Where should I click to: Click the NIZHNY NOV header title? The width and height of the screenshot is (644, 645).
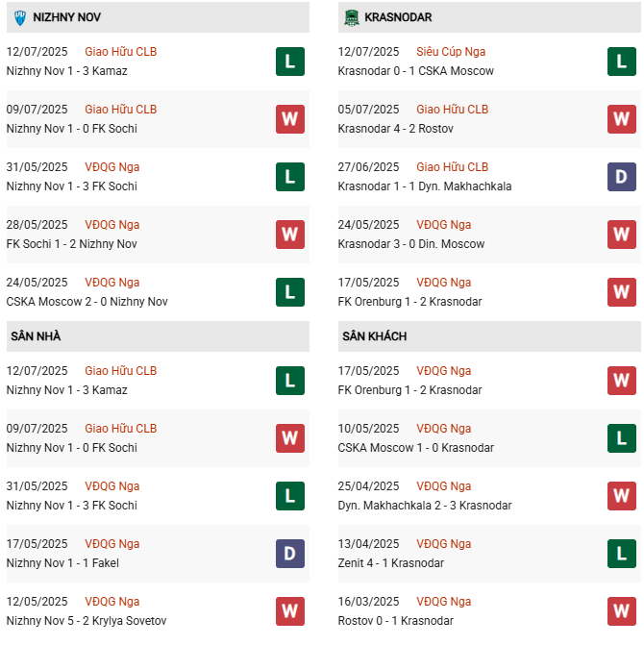tap(67, 17)
